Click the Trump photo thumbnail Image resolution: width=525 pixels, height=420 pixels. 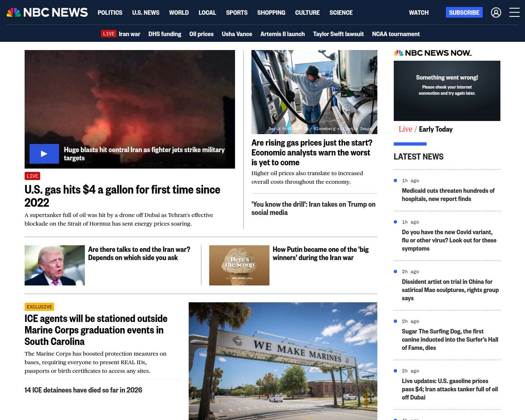[x=55, y=265]
